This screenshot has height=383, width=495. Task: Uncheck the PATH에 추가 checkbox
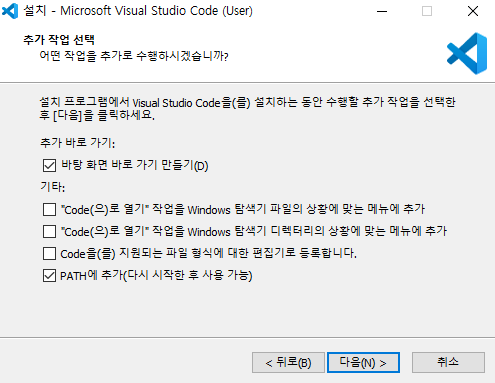click(x=49, y=275)
